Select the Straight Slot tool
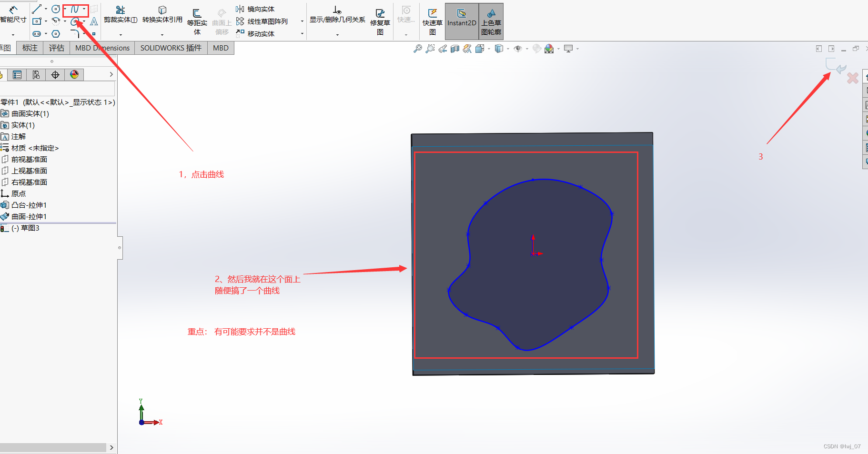 point(37,34)
